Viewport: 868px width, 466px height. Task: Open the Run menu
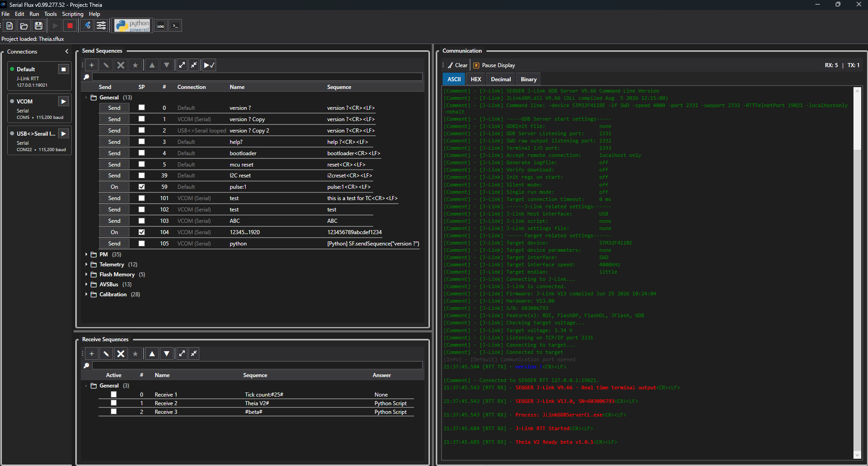34,14
